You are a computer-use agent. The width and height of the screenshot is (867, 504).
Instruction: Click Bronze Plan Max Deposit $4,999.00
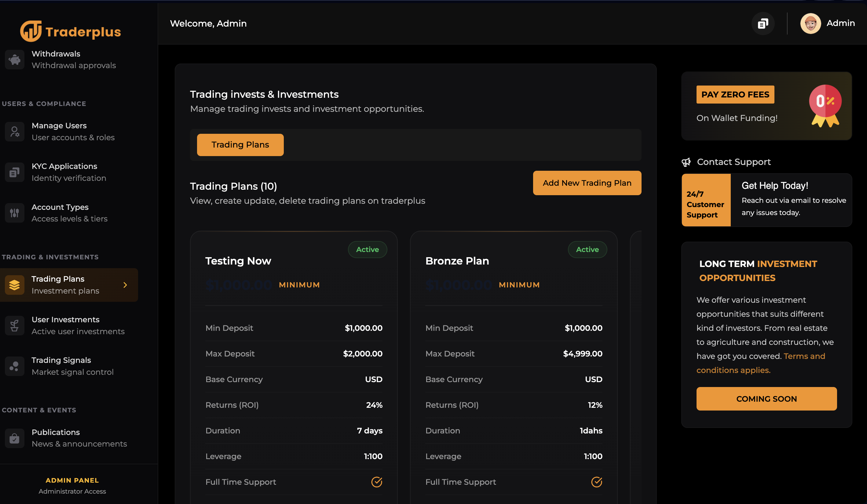(583, 354)
